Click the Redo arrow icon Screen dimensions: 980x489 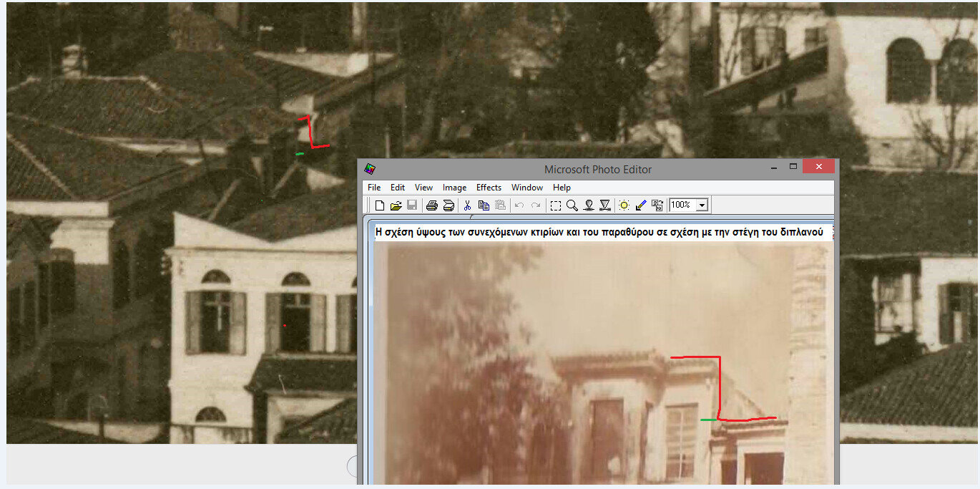pos(535,205)
